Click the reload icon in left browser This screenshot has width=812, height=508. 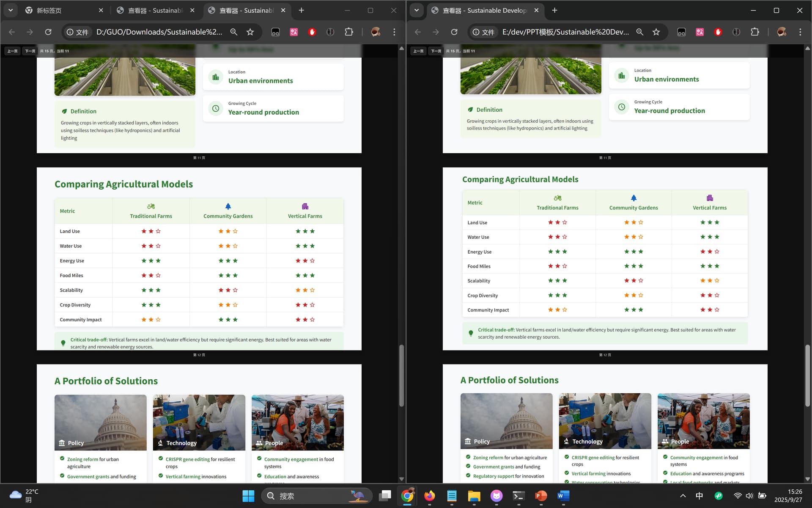tap(48, 32)
